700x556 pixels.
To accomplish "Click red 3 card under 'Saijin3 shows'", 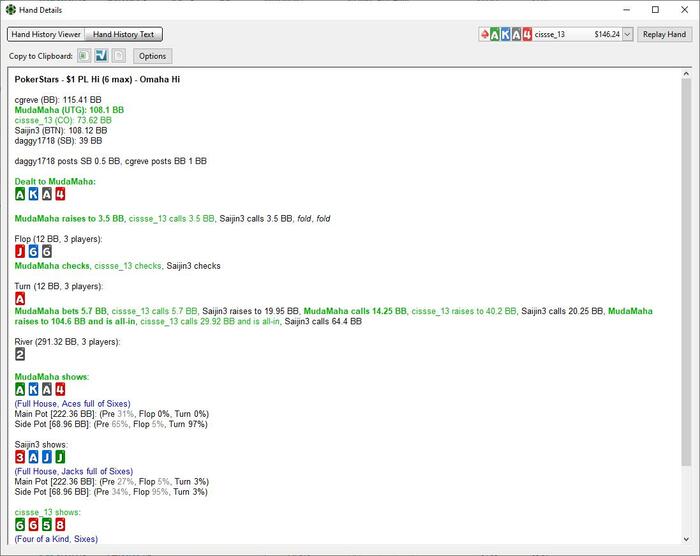I will [20, 457].
